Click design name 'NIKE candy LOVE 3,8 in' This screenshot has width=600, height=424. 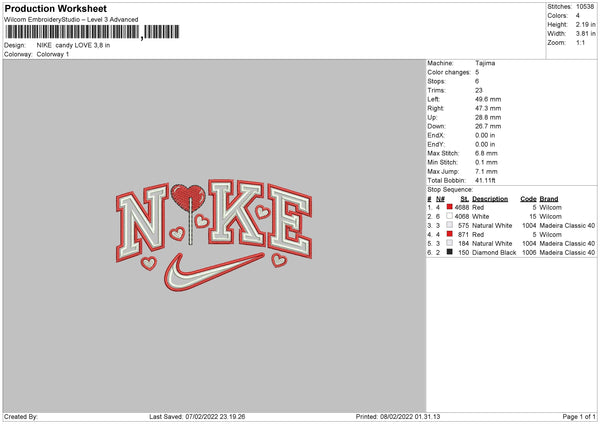coord(73,45)
